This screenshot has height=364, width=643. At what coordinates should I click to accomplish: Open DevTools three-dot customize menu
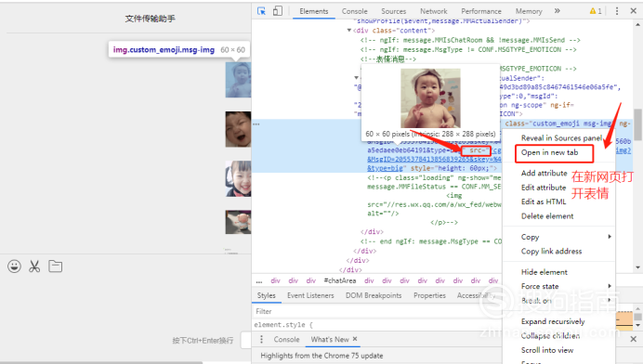(x=617, y=11)
